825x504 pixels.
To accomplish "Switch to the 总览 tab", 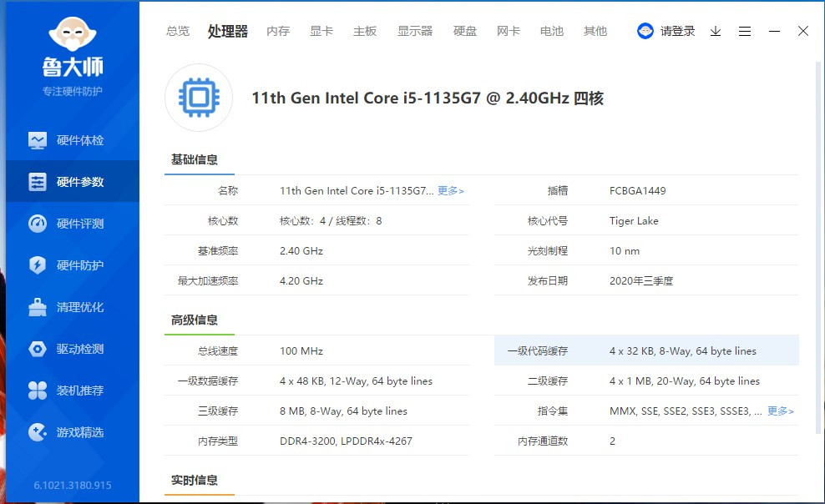I will 178,31.
